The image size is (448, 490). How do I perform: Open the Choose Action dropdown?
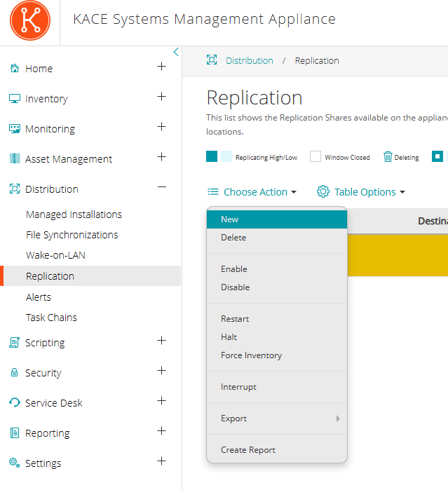tap(252, 192)
